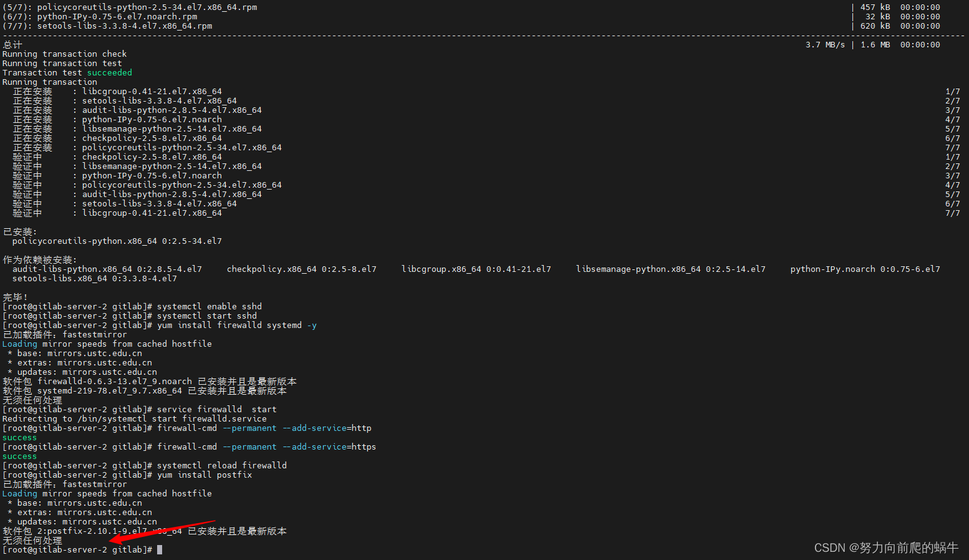Screen dimensions: 969x560
Task: Click the '正在安装' line for checkpolicy-2.5-8.el7.x86_64
Action: coord(117,138)
